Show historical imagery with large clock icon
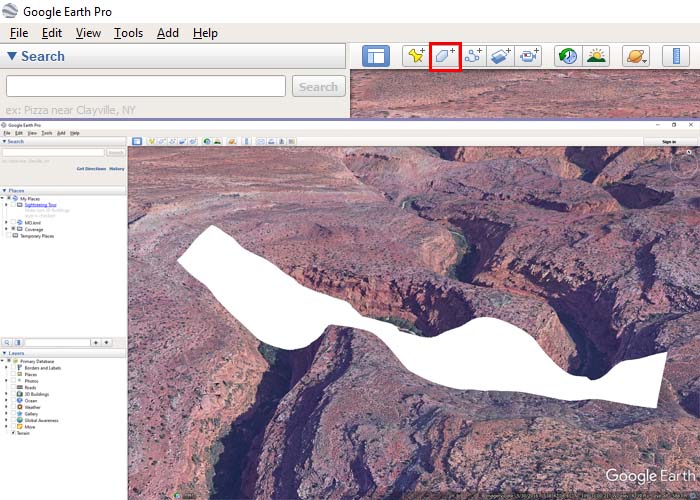 tap(567, 56)
